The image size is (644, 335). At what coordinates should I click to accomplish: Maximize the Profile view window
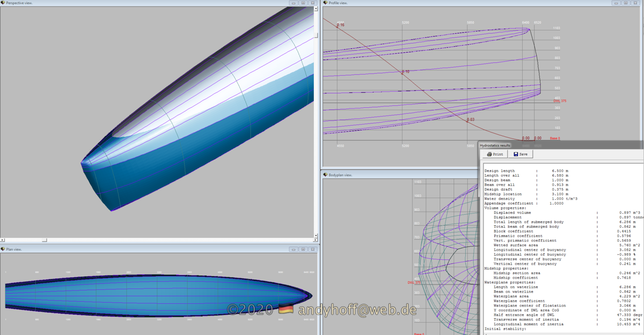point(625,3)
